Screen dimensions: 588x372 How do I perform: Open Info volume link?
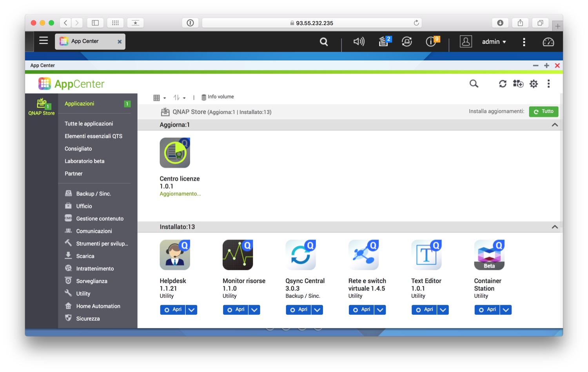[x=218, y=97]
